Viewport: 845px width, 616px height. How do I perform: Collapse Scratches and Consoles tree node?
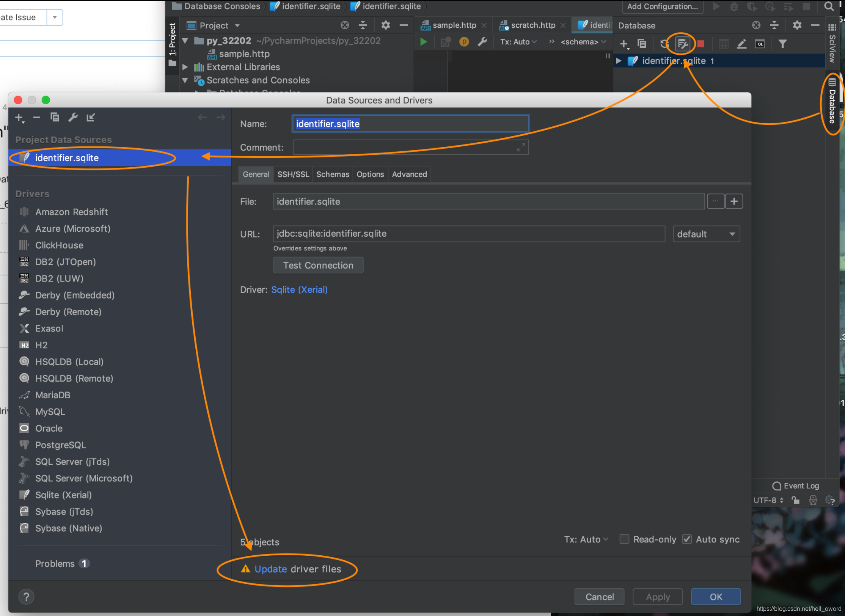pyautogui.click(x=185, y=80)
